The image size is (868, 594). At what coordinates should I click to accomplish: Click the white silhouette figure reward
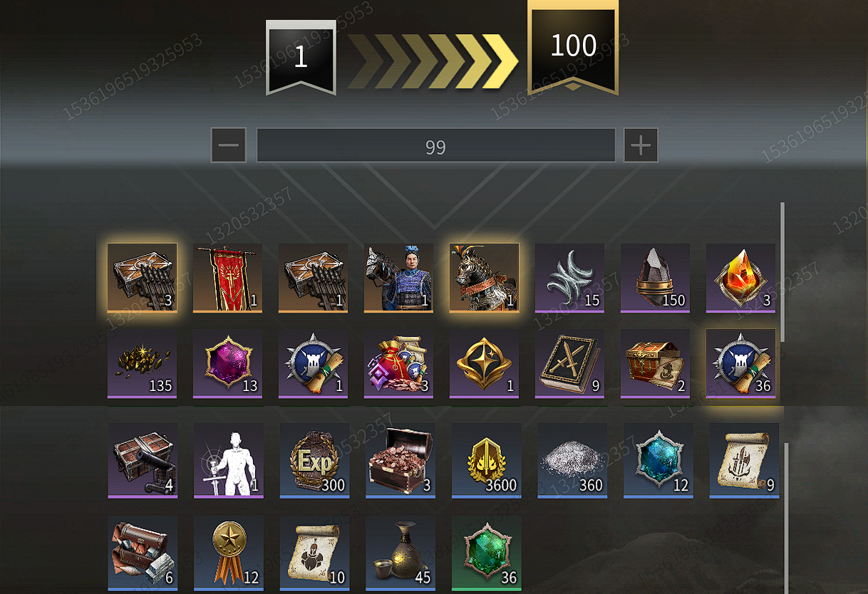point(229,461)
